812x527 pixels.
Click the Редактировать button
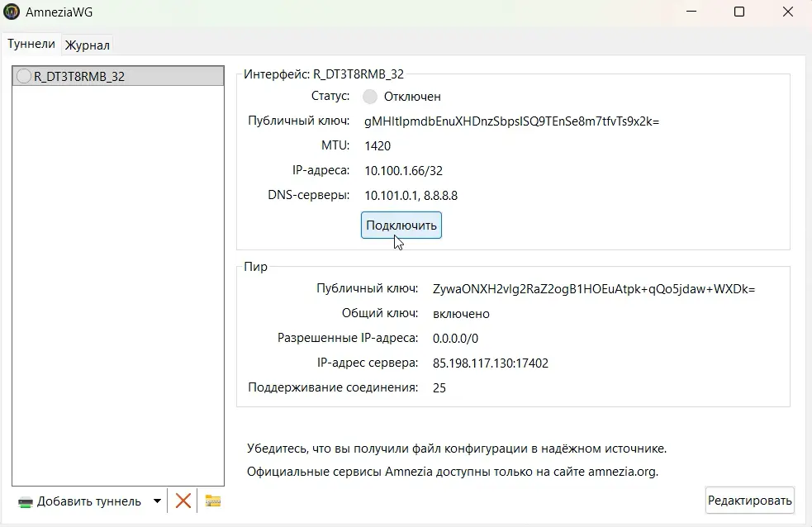pos(749,500)
